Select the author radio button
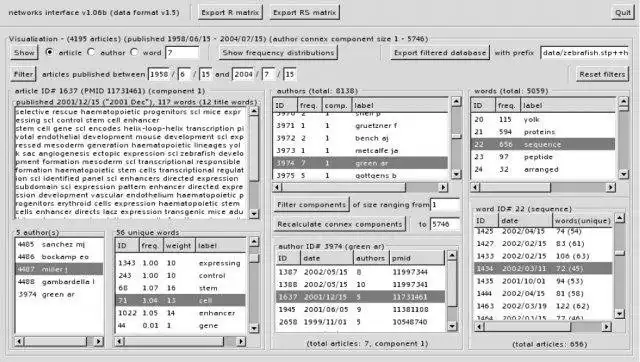The height and width of the screenshot is (362, 640). 91,52
